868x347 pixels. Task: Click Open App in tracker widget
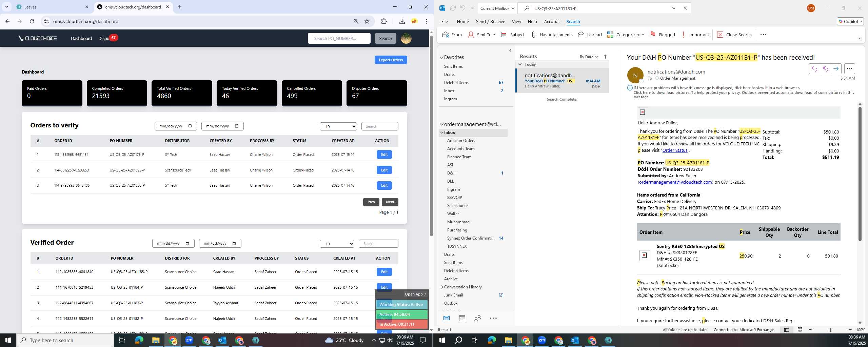415,294
